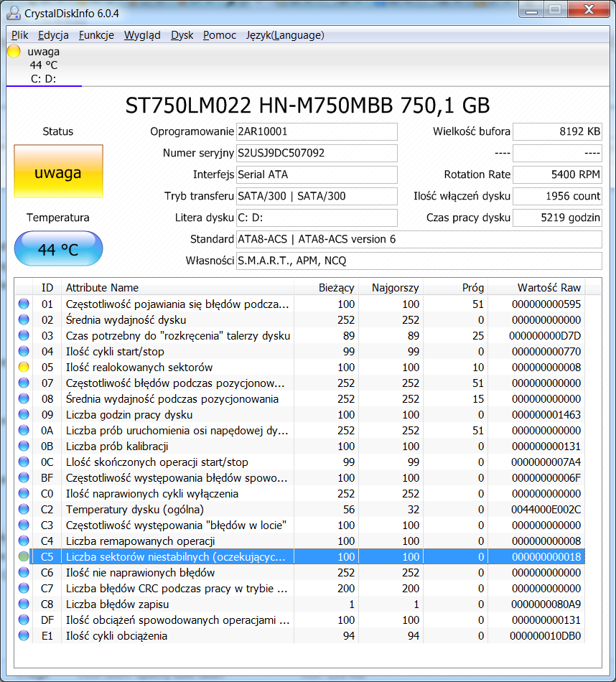This screenshot has height=682, width=616.
Task: Click the ID column header
Action: [47, 287]
